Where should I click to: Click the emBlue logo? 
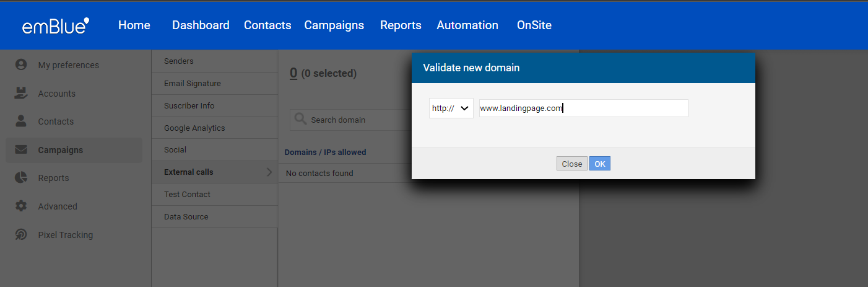click(x=56, y=25)
